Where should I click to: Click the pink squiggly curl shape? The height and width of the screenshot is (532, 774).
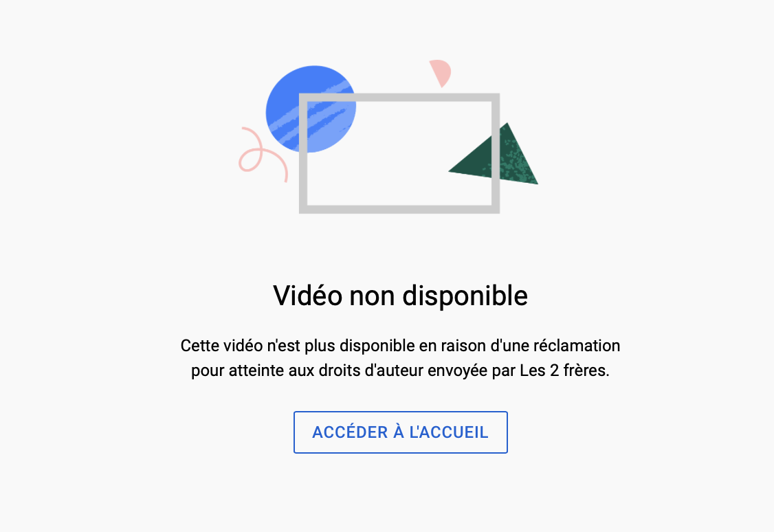coord(262,155)
